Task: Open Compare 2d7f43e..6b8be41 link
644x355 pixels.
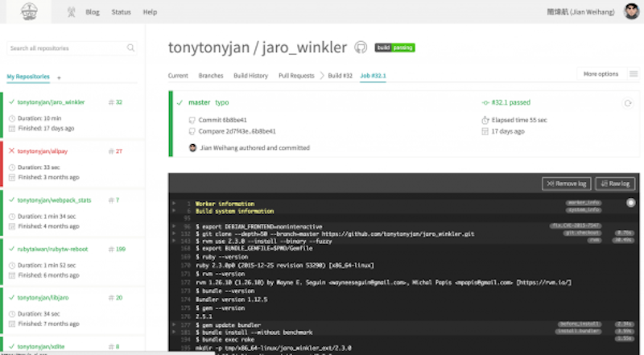Action: click(237, 131)
